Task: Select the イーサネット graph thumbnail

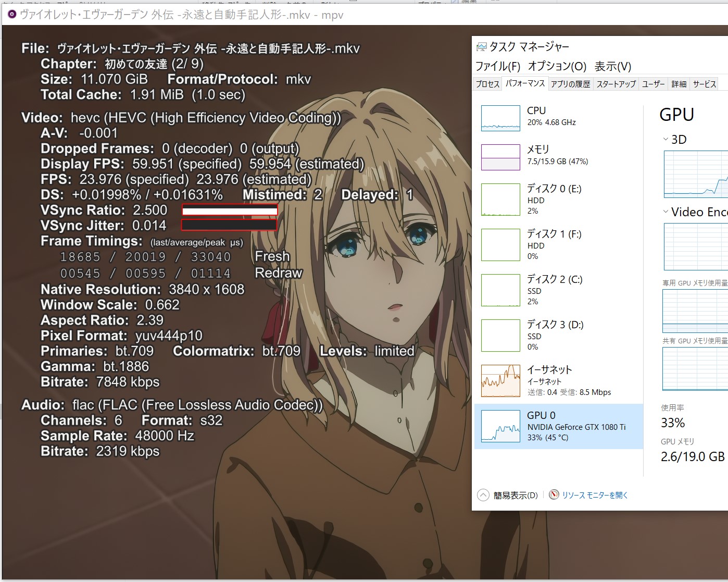Action: pyautogui.click(x=500, y=381)
